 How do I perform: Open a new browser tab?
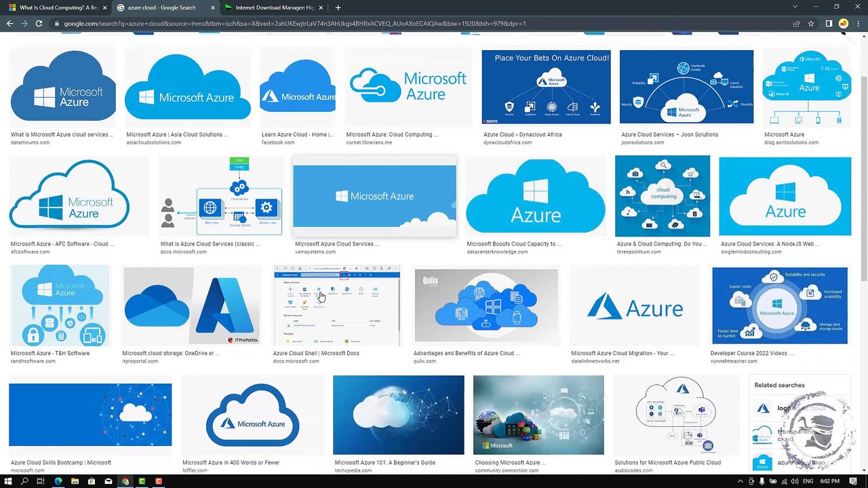[338, 7]
